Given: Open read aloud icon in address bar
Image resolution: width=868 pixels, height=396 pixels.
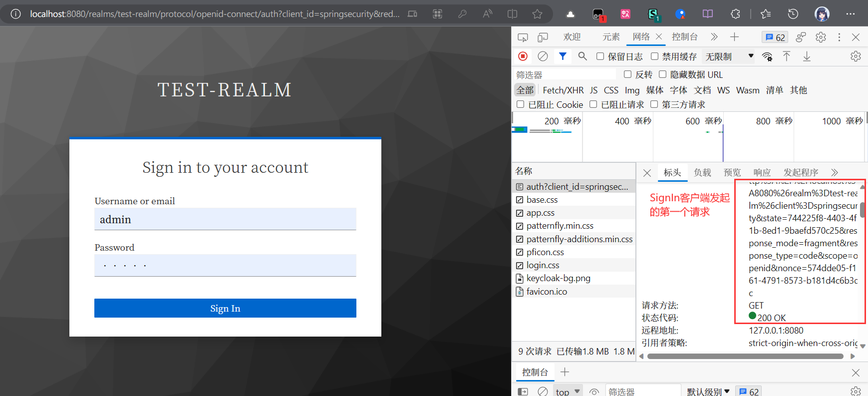Looking at the screenshot, I should tap(488, 14).
